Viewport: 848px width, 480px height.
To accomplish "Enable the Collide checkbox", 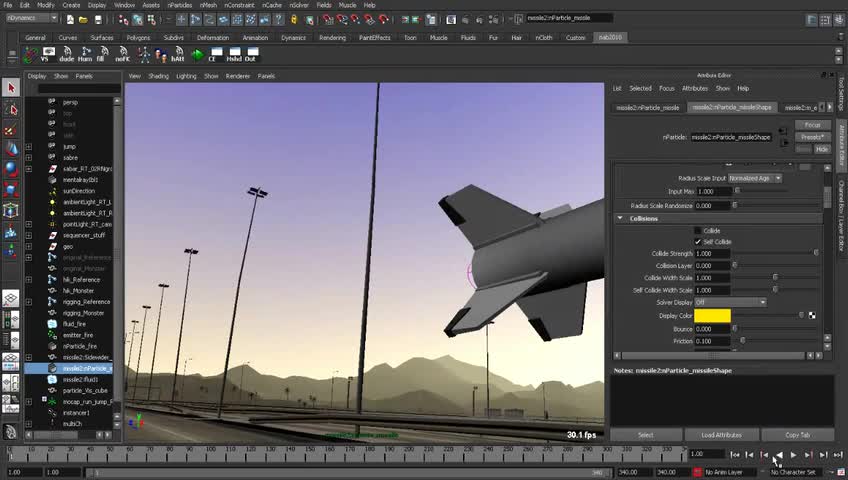I will [x=698, y=231].
